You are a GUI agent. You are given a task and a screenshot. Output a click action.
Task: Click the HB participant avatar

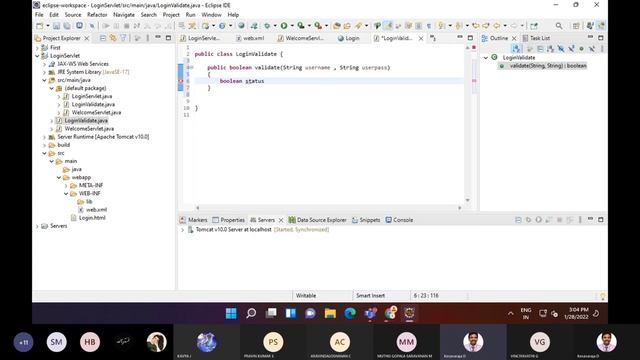click(90, 342)
